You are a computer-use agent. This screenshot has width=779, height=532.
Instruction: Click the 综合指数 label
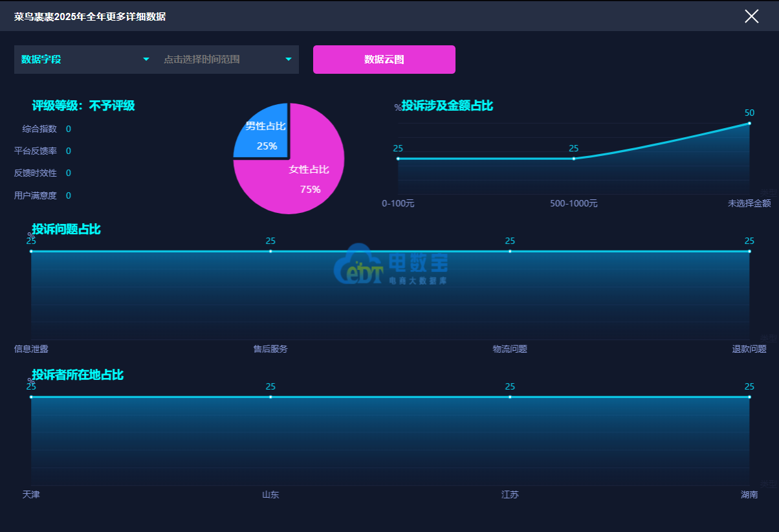(39, 129)
